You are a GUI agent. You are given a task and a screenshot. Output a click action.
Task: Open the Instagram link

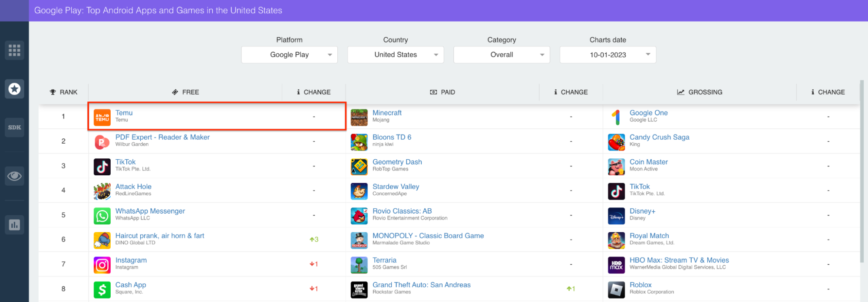pyautogui.click(x=131, y=260)
